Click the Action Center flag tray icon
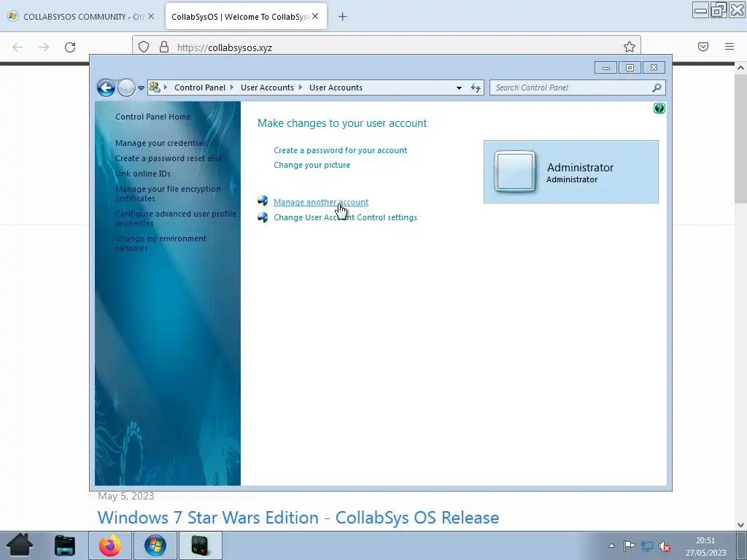This screenshot has height=560, width=747. coord(629,546)
